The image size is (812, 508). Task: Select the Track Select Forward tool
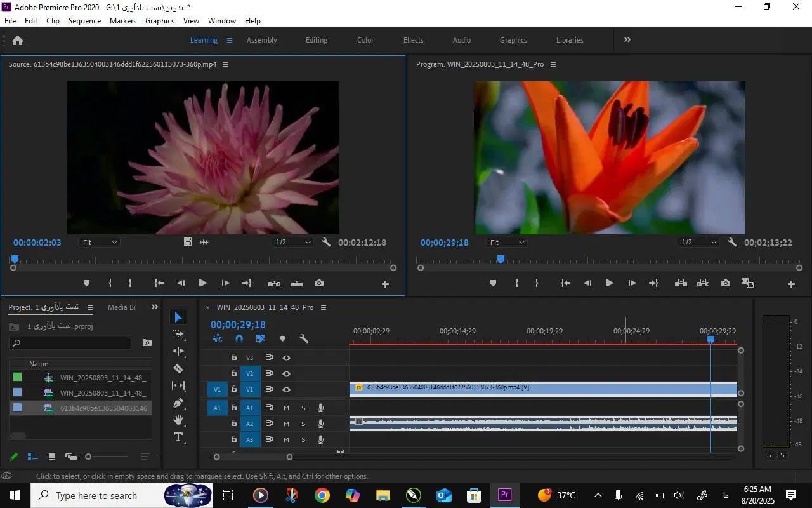click(178, 334)
